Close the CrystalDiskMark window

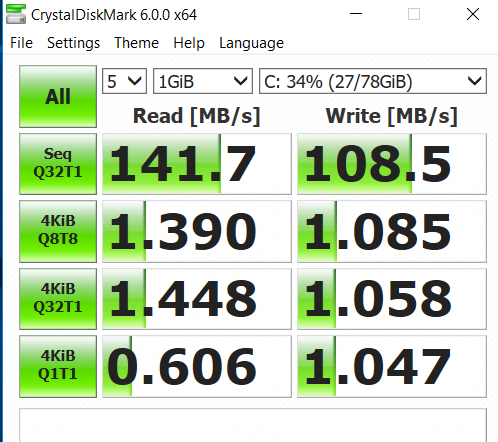tap(473, 14)
